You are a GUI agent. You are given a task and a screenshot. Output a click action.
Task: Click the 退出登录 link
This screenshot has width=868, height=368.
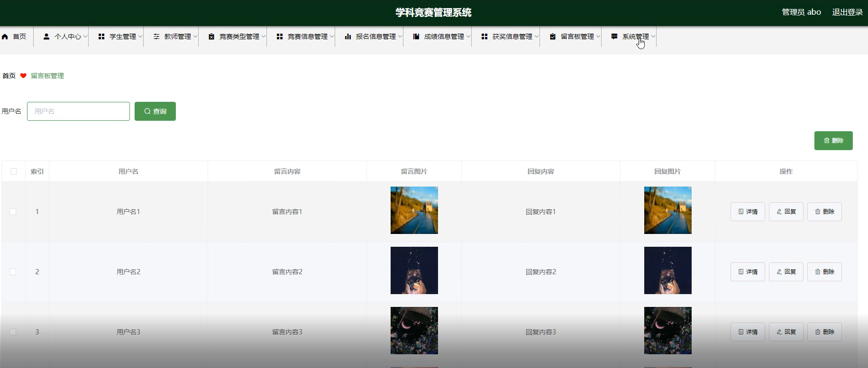(848, 12)
